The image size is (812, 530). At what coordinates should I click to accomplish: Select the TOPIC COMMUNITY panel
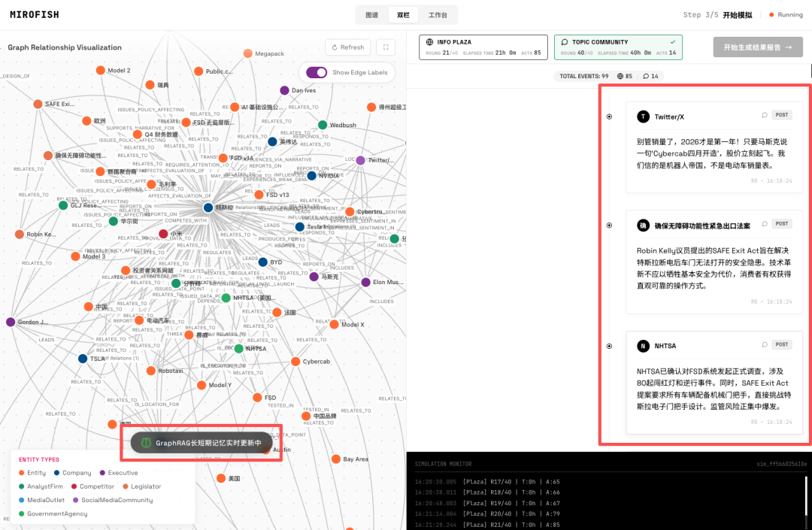618,47
